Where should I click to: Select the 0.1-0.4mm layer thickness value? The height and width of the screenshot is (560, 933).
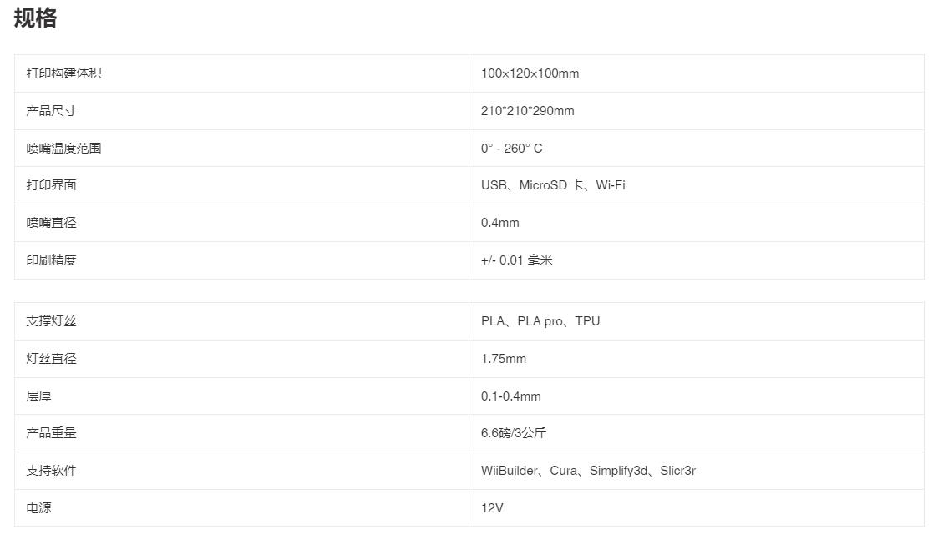pos(510,396)
